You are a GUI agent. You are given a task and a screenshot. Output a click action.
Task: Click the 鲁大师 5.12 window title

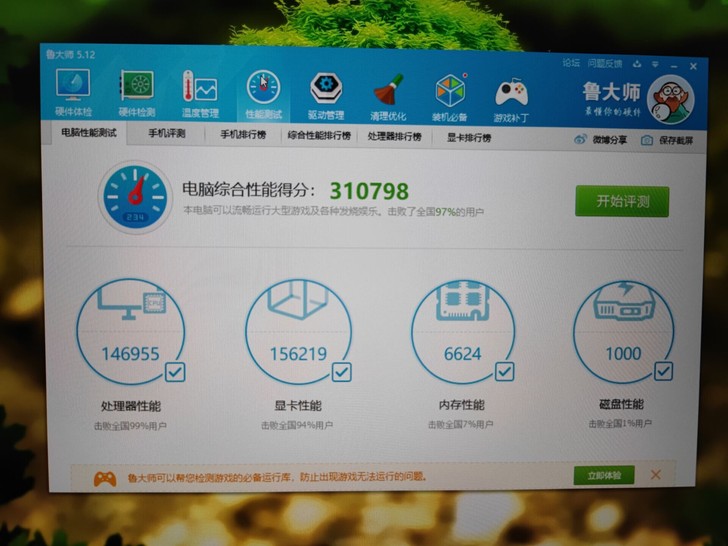(71, 54)
